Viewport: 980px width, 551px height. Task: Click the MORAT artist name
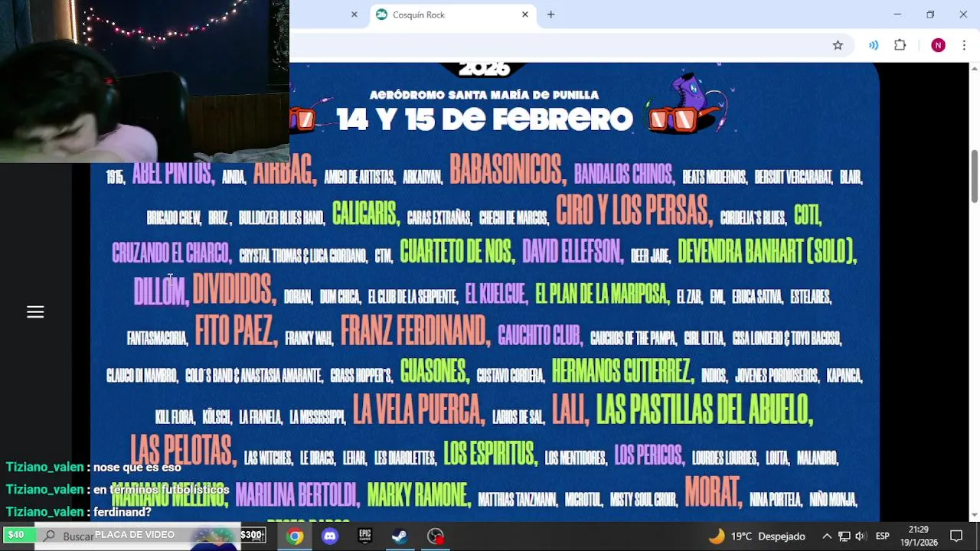tap(714, 491)
